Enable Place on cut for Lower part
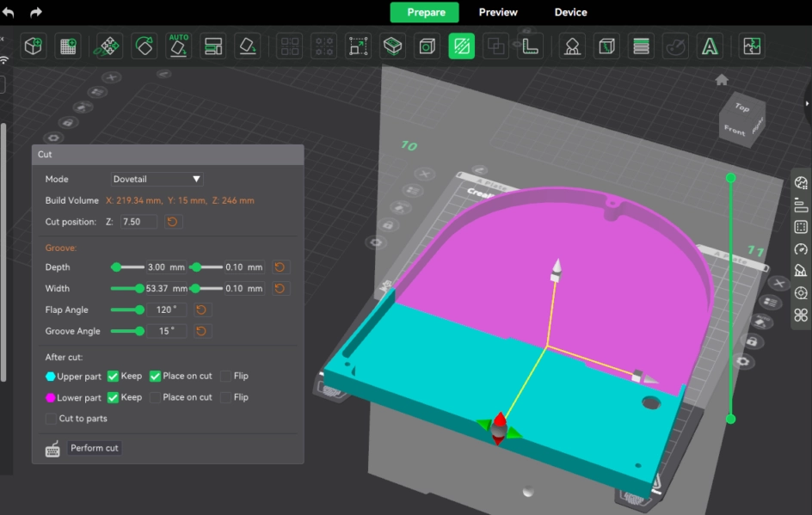Screen dimensions: 812x515 tap(155, 397)
